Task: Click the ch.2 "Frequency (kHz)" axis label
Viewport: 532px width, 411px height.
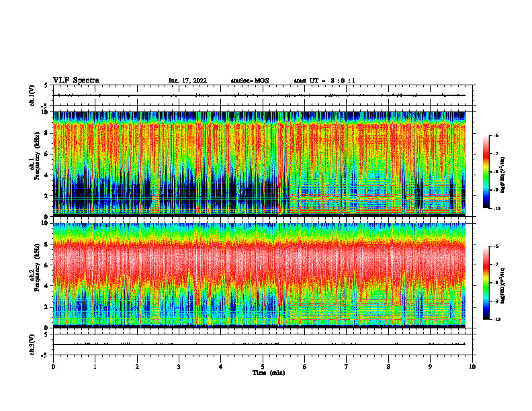Action: pyautogui.click(x=37, y=267)
